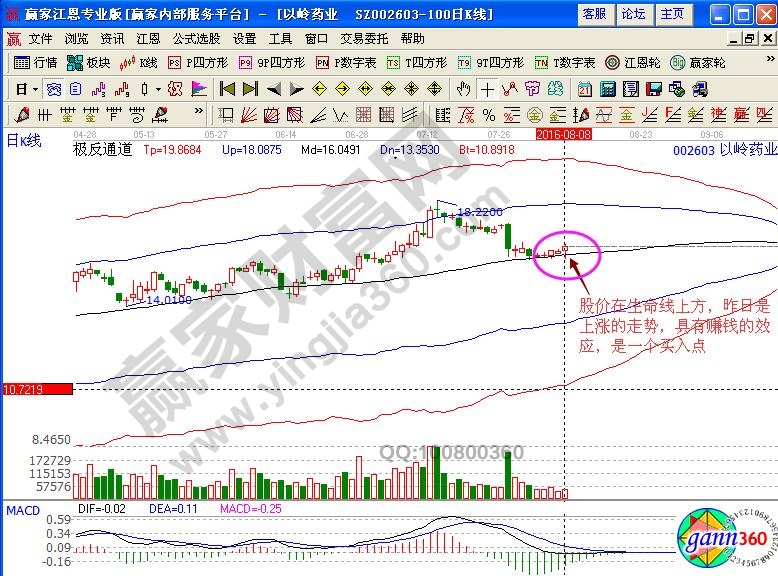Open the 江恩 menu

[x=148, y=39]
